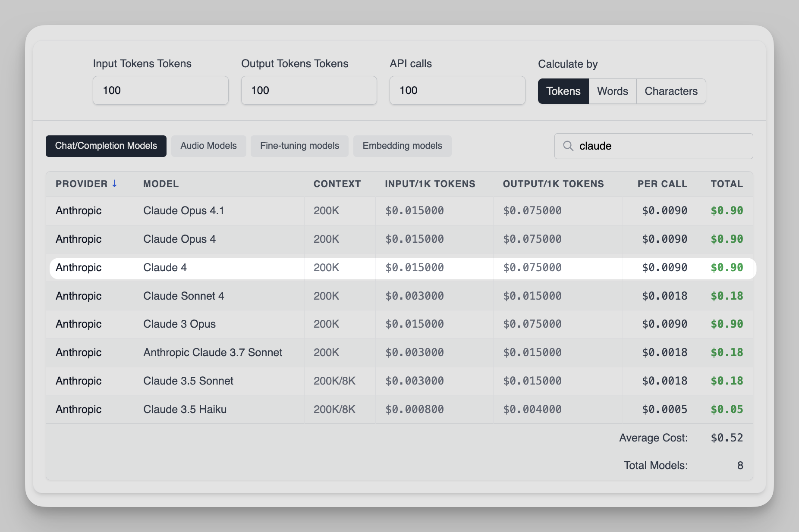Click the Calculate by label
The image size is (799, 532).
click(568, 64)
